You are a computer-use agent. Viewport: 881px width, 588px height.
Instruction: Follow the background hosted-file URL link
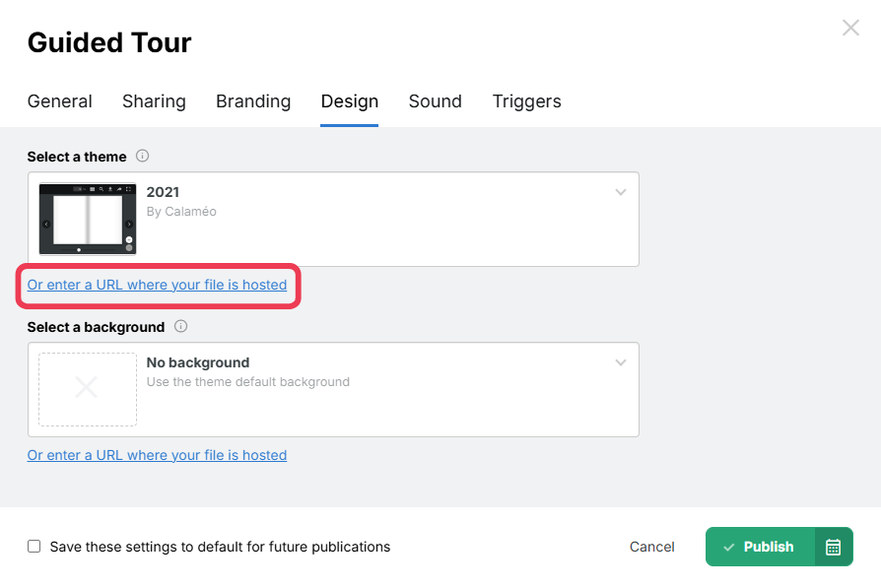[x=158, y=455]
